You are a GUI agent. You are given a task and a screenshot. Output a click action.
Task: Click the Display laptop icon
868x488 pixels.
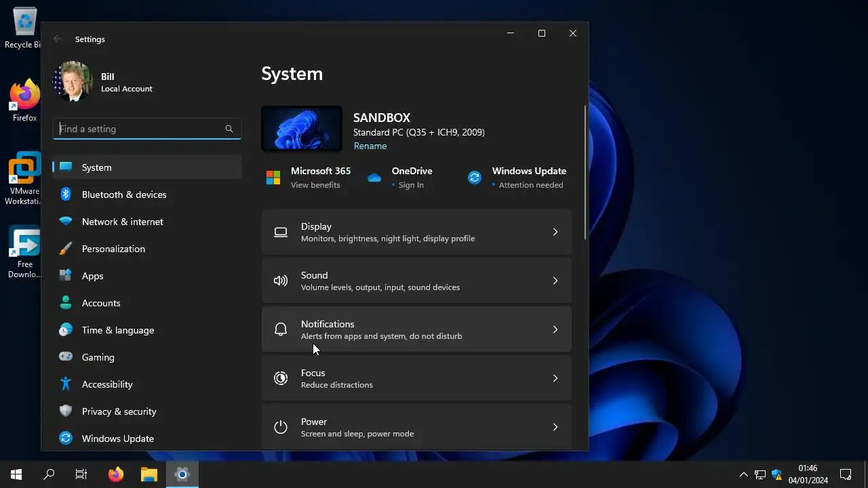click(x=281, y=232)
